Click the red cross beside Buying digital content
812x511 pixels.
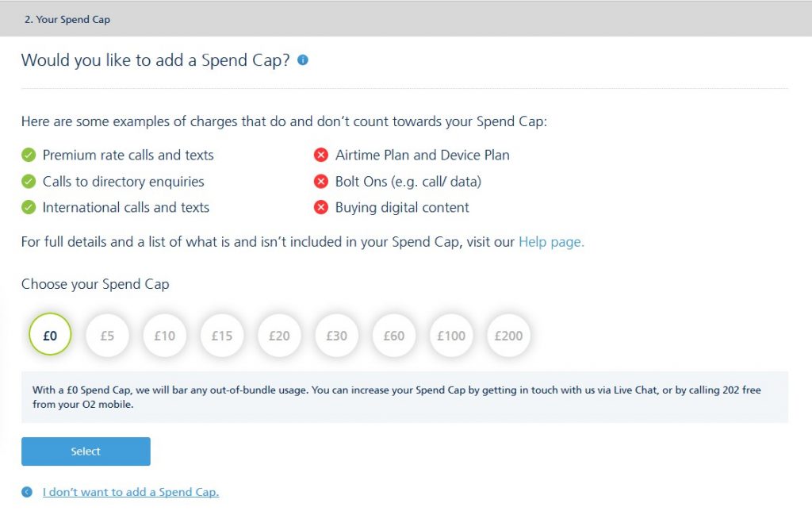point(321,207)
